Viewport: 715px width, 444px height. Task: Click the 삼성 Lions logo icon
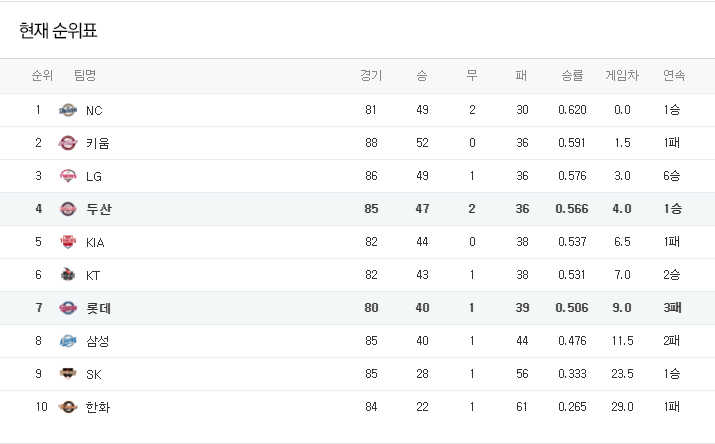click(x=68, y=341)
